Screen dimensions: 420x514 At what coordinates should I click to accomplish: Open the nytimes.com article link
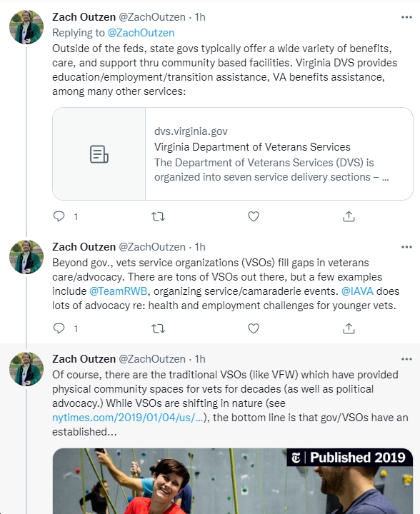coord(128,418)
